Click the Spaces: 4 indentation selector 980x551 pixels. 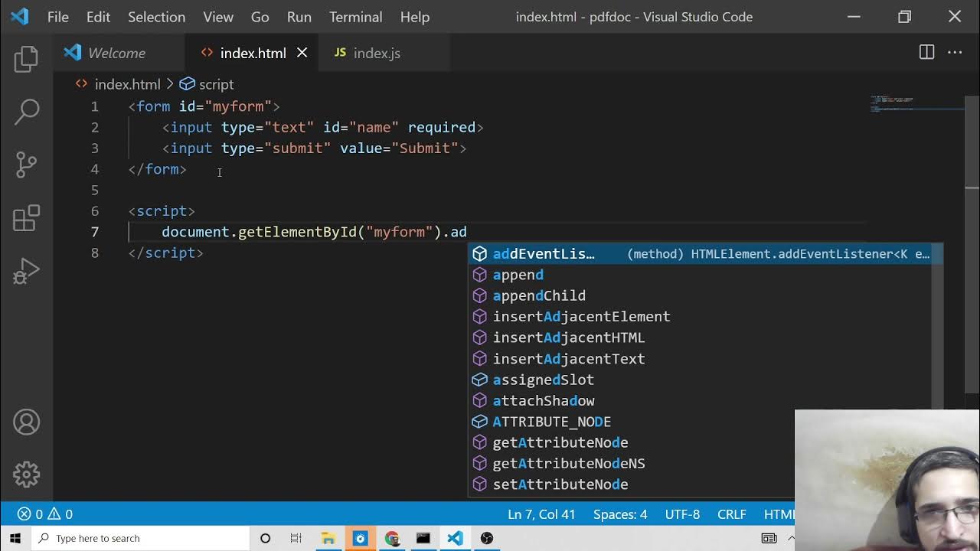click(x=620, y=514)
